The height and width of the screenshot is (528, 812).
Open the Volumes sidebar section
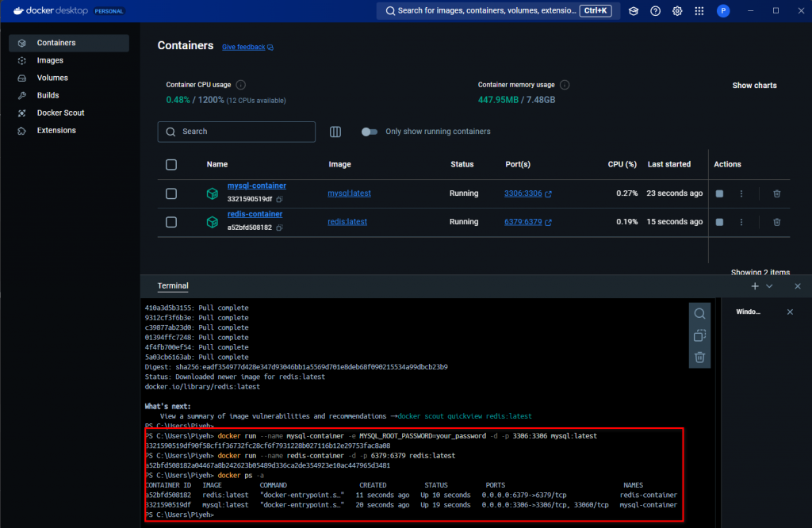pyautogui.click(x=69, y=78)
